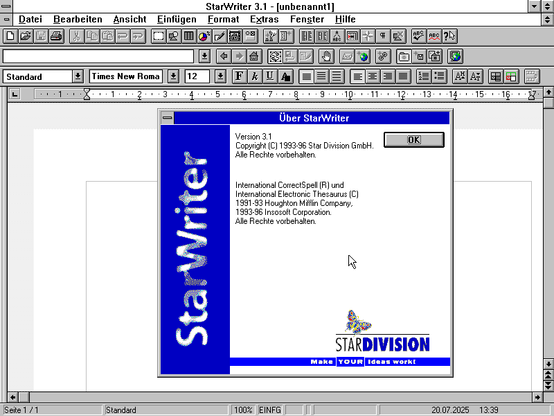Image resolution: width=554 pixels, height=416 pixels.
Task: Click the font size 12 input box
Action: point(197,76)
